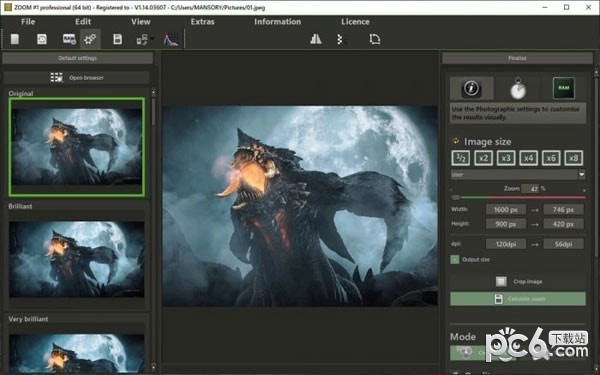Click the Crop image button

coord(518,282)
